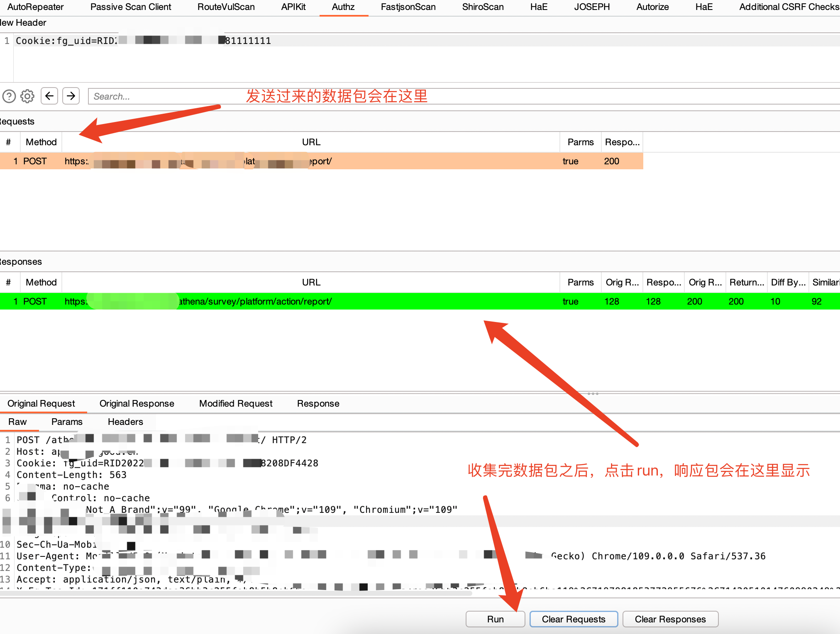
Task: Switch to the Original Response tab
Action: (137, 403)
